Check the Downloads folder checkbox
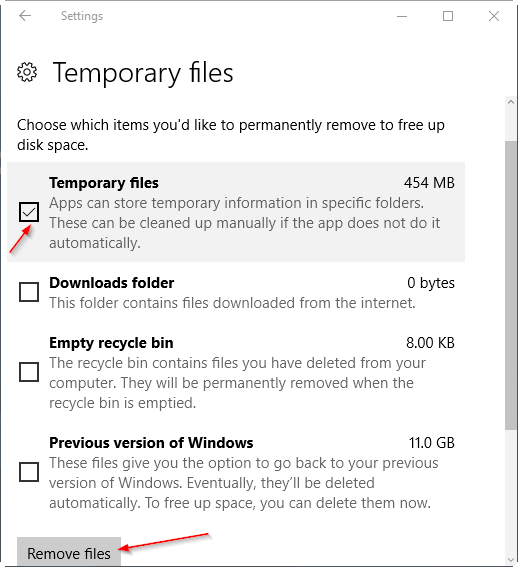 point(29,292)
